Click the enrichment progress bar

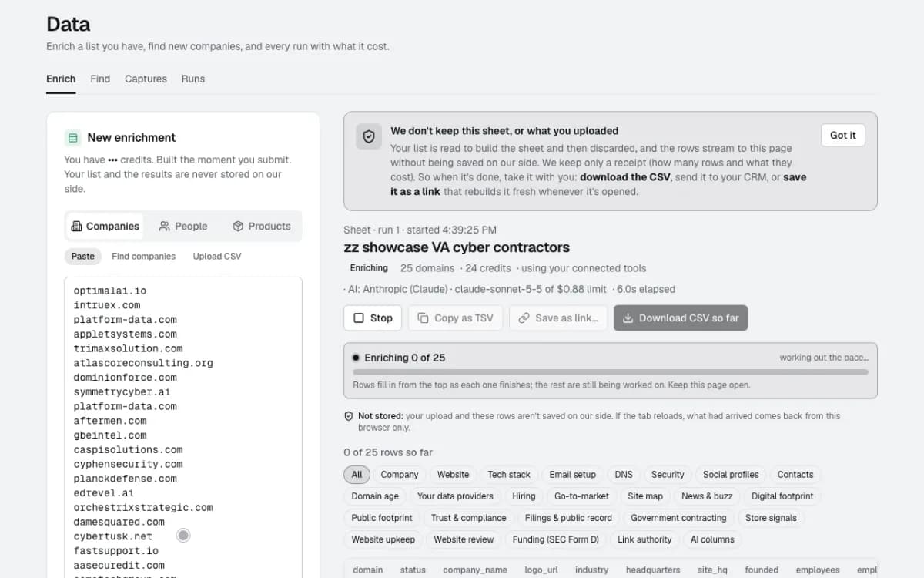(611, 371)
